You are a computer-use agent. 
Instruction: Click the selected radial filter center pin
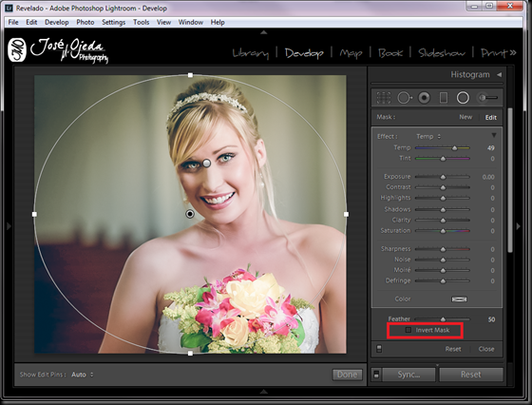click(190, 214)
